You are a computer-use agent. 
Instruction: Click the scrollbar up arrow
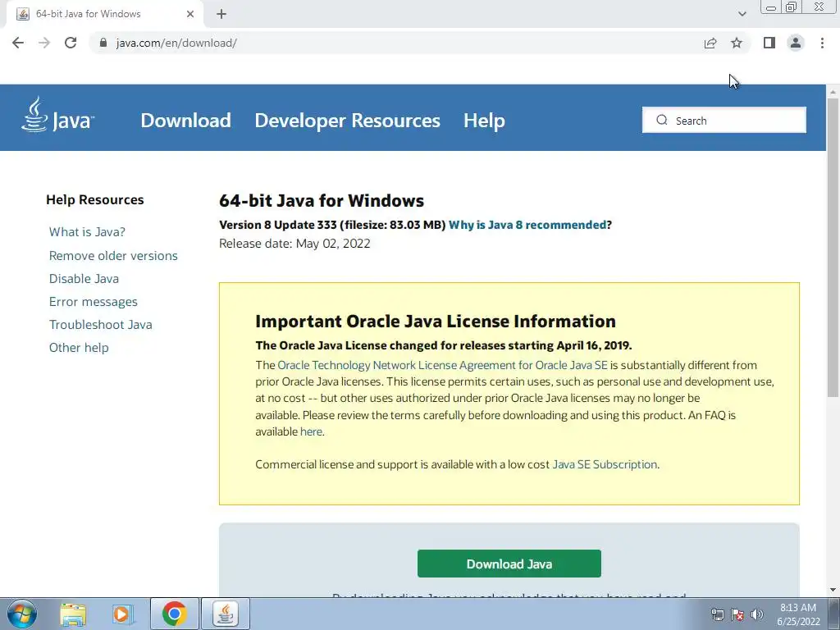click(x=833, y=92)
